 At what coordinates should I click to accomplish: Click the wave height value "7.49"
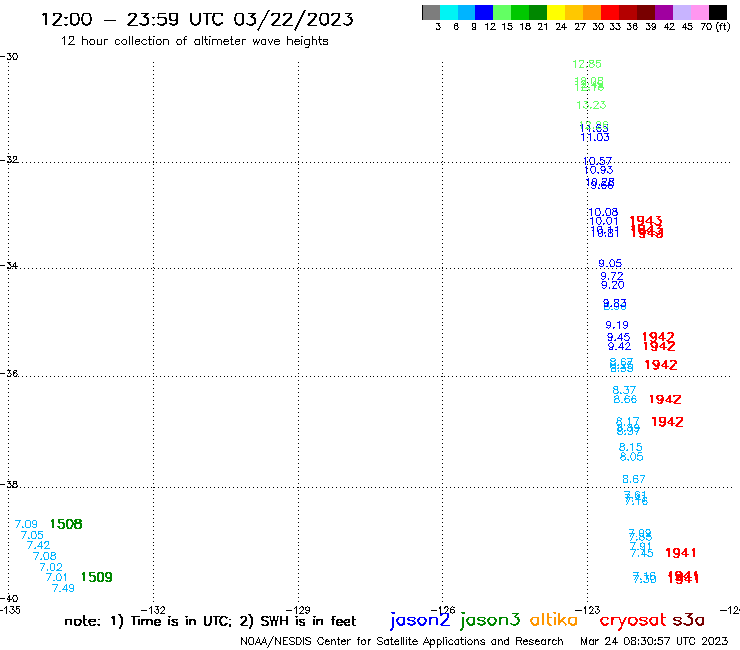click(63, 588)
